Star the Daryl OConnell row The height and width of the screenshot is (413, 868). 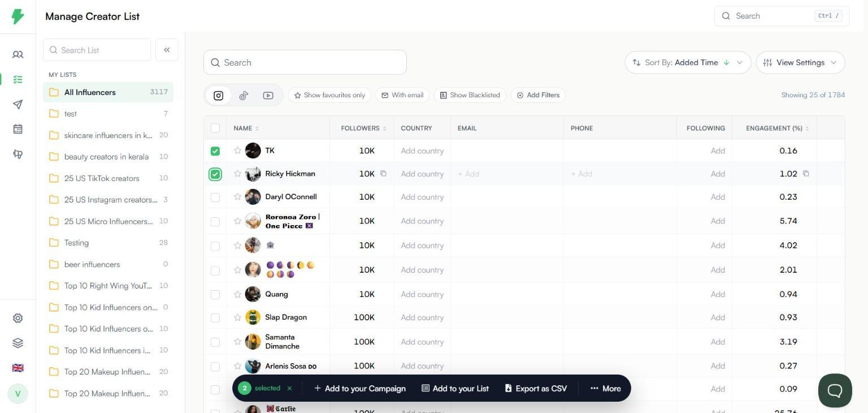pyautogui.click(x=237, y=197)
